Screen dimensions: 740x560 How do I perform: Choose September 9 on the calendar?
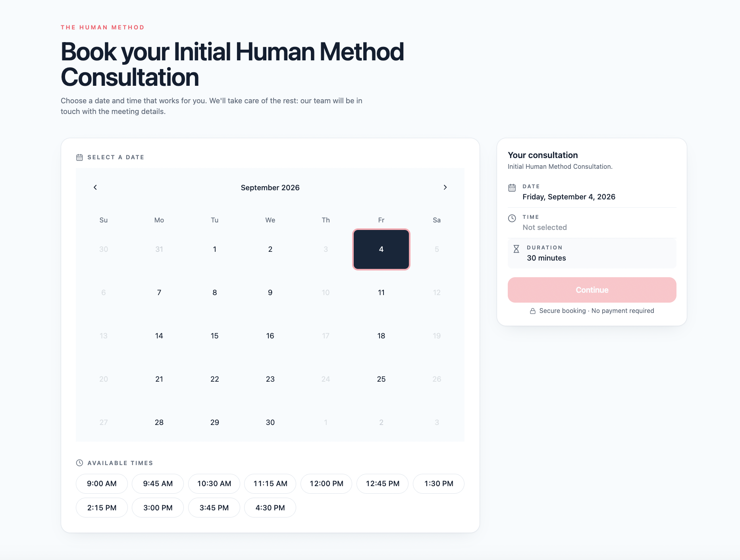click(x=270, y=293)
